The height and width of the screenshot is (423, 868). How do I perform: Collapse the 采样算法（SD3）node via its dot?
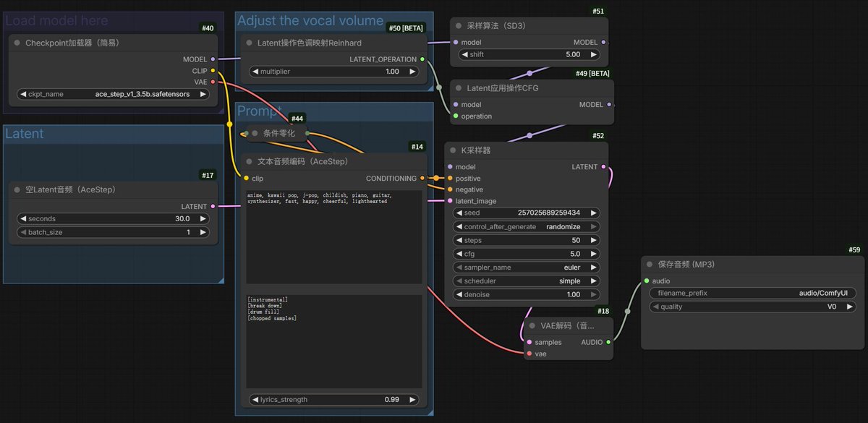[x=459, y=26]
